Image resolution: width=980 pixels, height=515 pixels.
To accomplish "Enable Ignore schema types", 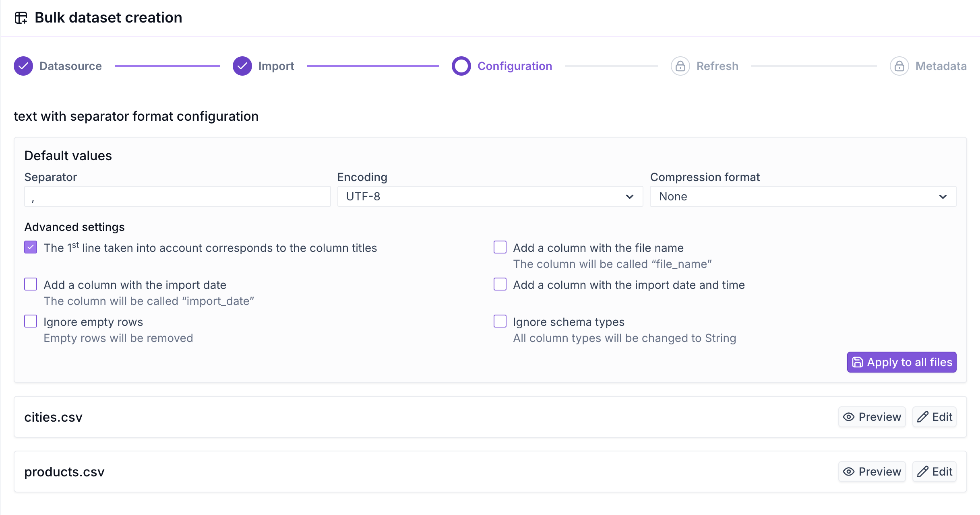I will click(x=500, y=321).
